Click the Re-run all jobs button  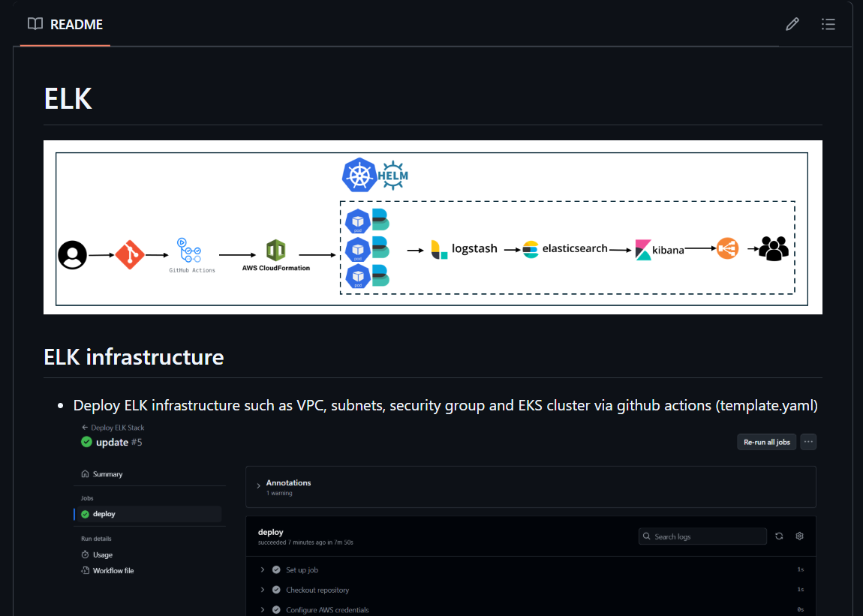[x=766, y=442]
